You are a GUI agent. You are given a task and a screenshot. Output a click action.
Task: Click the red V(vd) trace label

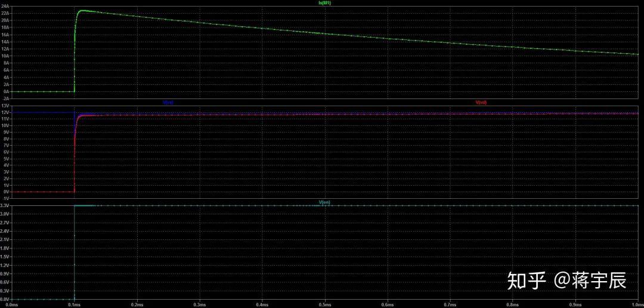point(481,103)
